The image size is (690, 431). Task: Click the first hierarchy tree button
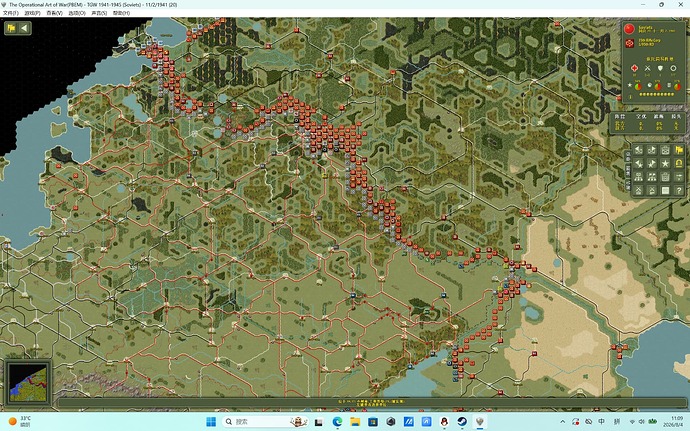[639, 177]
